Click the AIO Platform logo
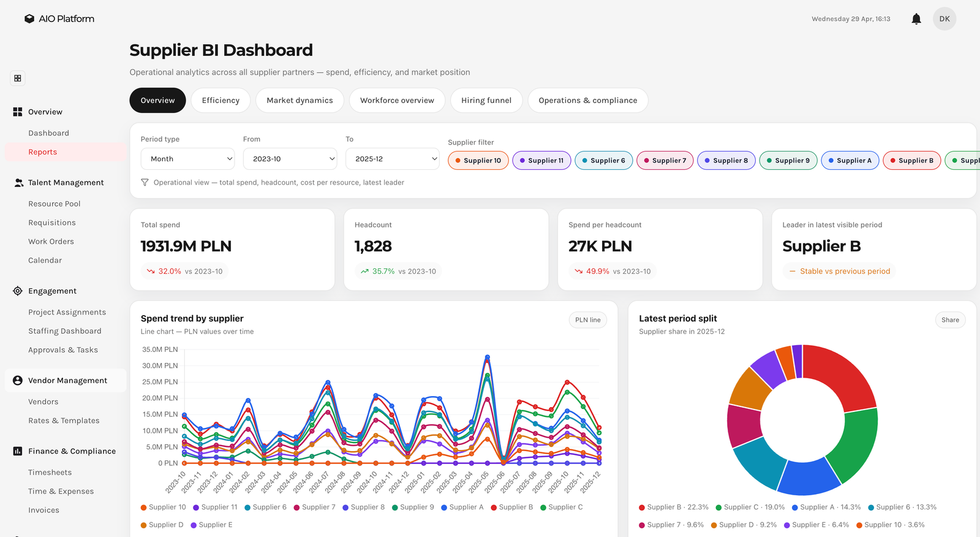This screenshot has height=537, width=980. (59, 19)
